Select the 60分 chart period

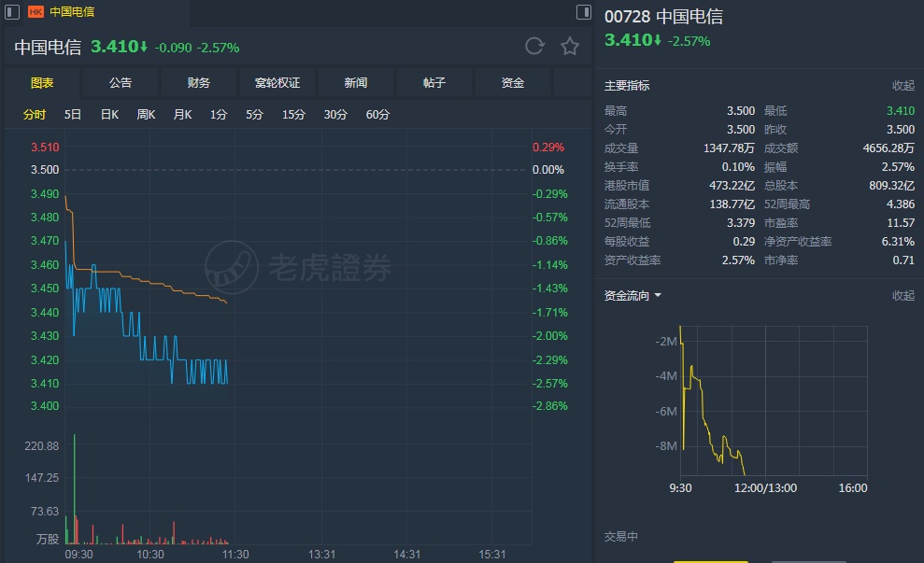click(377, 114)
